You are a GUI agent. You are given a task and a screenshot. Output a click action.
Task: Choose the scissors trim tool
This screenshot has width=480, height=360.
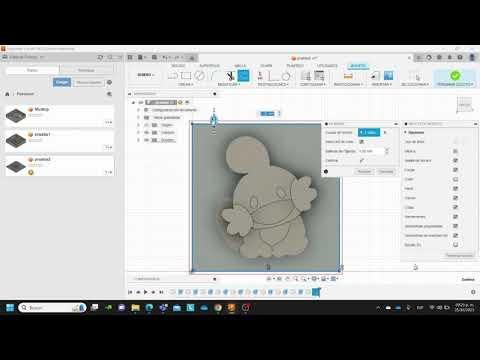point(230,76)
